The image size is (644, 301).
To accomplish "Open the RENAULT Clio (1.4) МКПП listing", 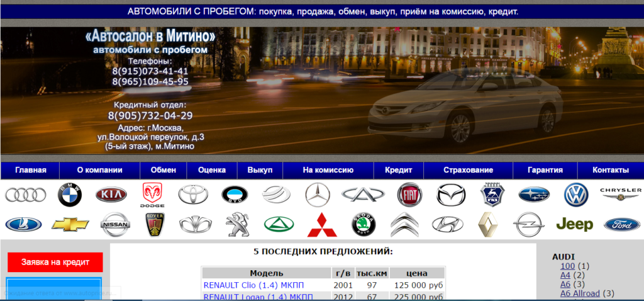I will click(254, 285).
